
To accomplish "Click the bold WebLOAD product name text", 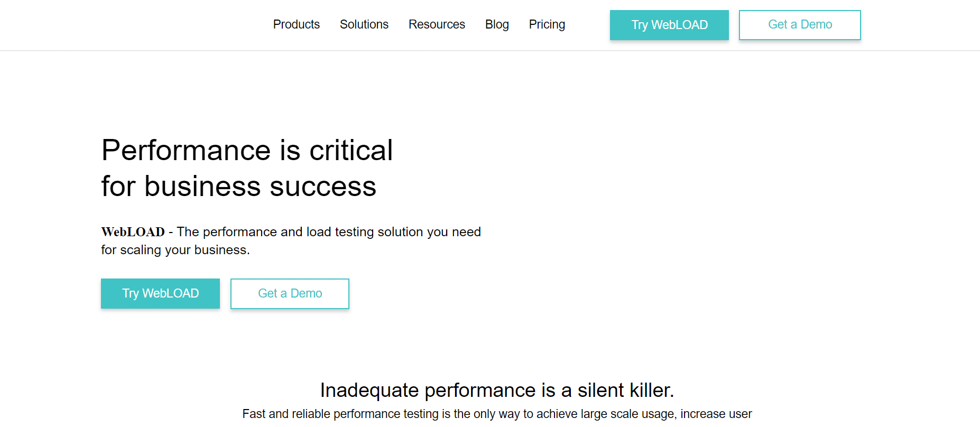I will point(133,232).
